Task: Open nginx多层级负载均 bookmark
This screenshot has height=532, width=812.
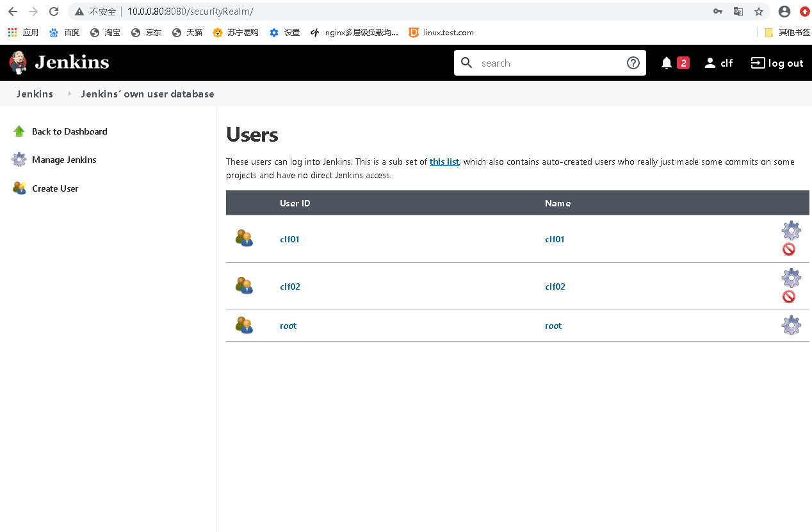Action: [x=354, y=32]
